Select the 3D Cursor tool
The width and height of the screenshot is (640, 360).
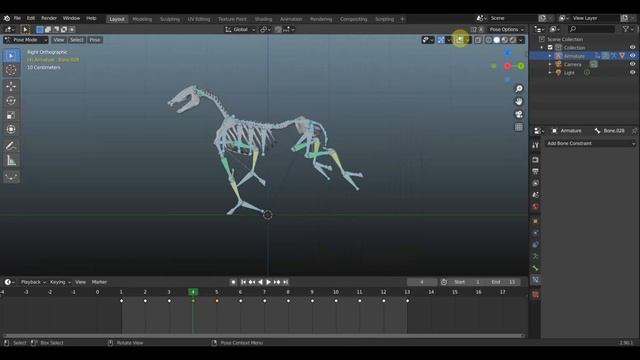(11, 70)
